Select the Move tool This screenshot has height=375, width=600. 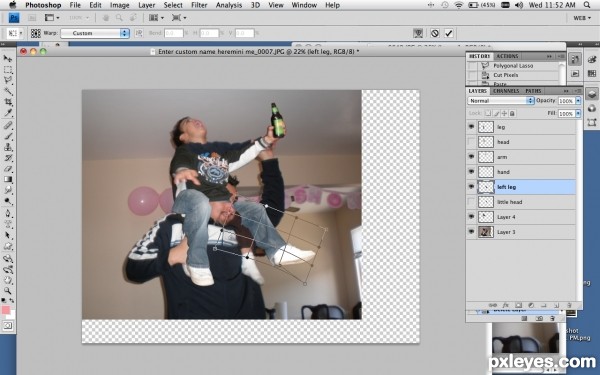coord(8,59)
